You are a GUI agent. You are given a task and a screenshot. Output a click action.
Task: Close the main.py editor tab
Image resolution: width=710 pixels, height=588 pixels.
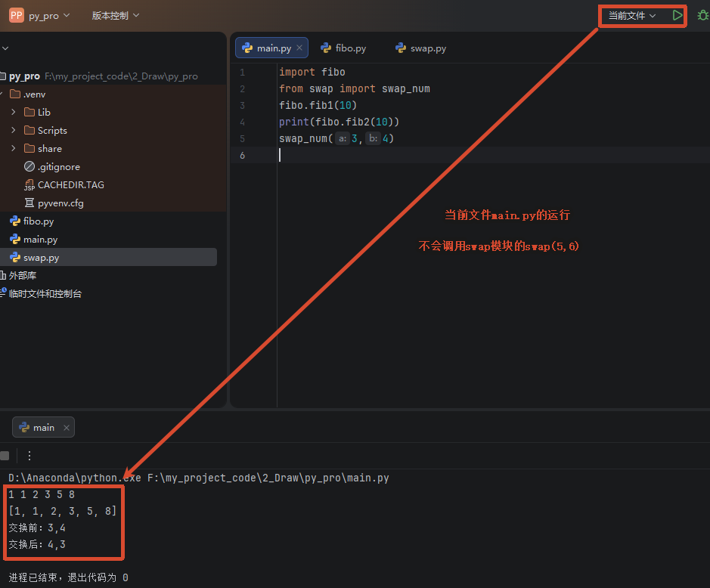pyautogui.click(x=299, y=48)
